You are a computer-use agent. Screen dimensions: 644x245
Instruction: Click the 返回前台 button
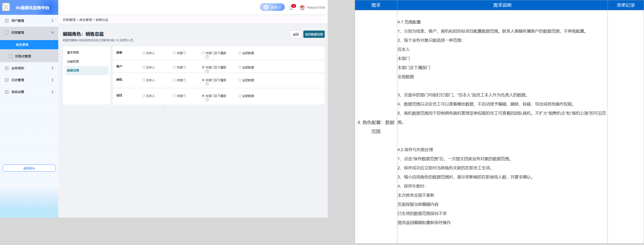click(x=29, y=168)
